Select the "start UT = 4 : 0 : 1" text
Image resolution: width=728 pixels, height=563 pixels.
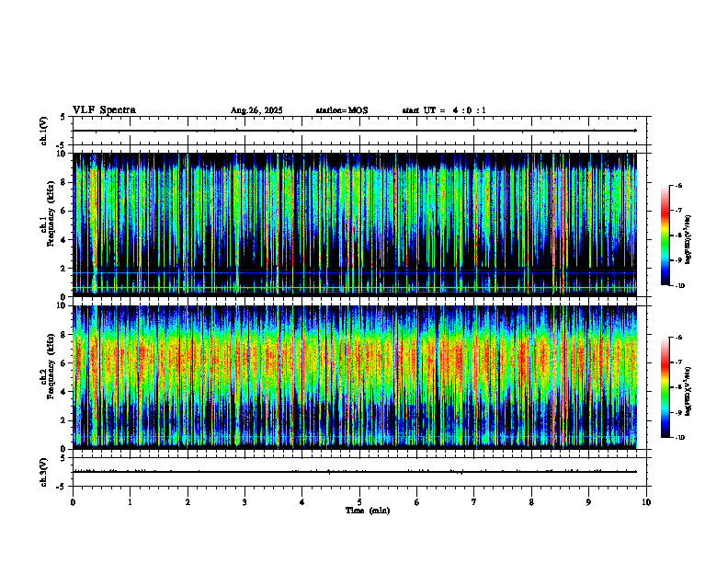click(444, 110)
